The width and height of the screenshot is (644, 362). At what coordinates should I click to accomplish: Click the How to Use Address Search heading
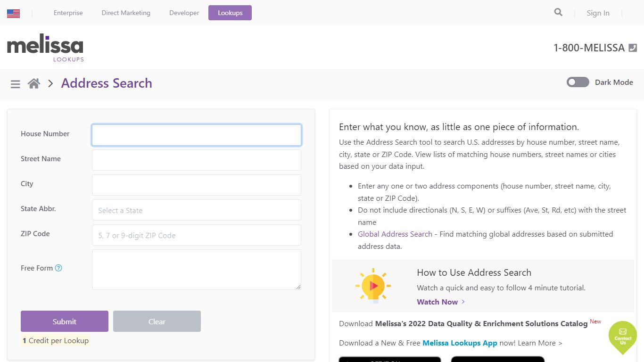[474, 273]
